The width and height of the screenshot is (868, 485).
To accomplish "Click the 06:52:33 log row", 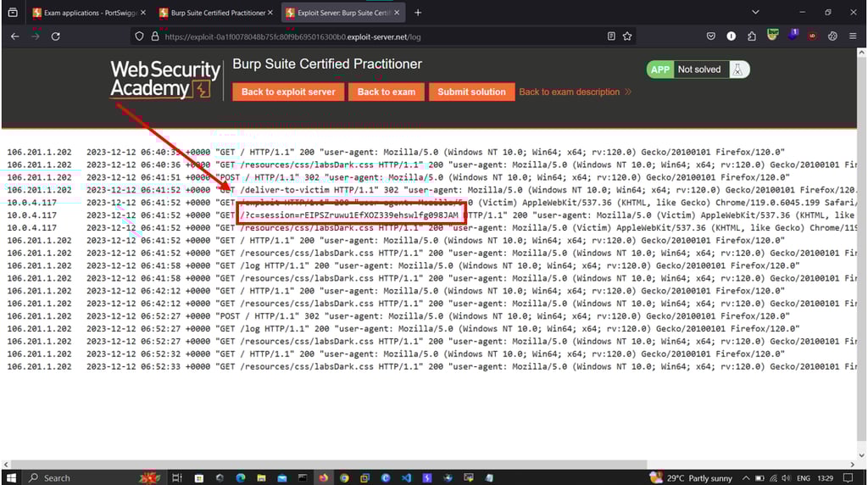I will tap(431, 366).
